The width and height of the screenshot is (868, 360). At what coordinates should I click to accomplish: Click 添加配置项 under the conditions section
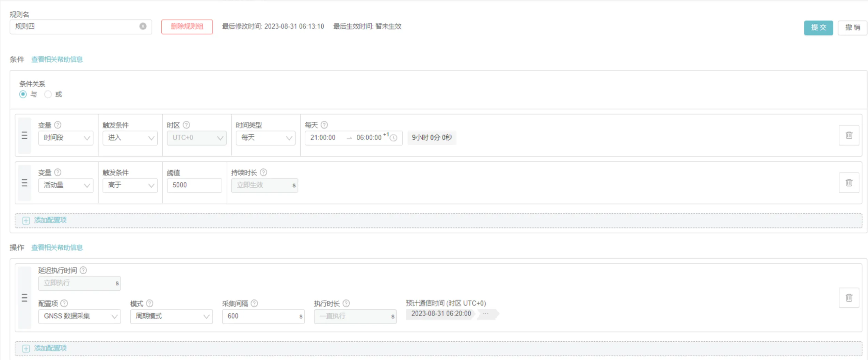[50, 220]
